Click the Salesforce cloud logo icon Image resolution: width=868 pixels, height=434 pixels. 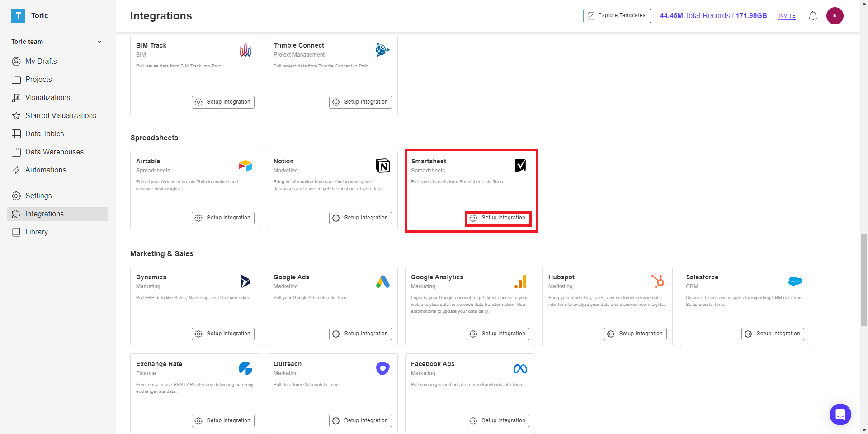[795, 281]
